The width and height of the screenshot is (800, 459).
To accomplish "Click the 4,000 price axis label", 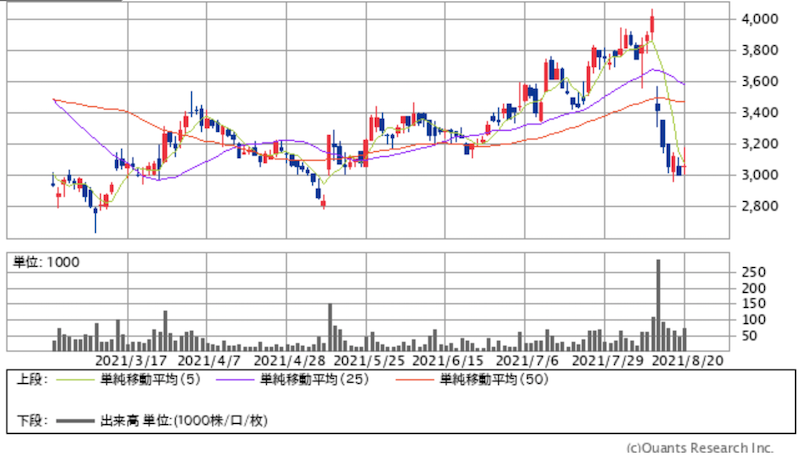I will point(760,19).
